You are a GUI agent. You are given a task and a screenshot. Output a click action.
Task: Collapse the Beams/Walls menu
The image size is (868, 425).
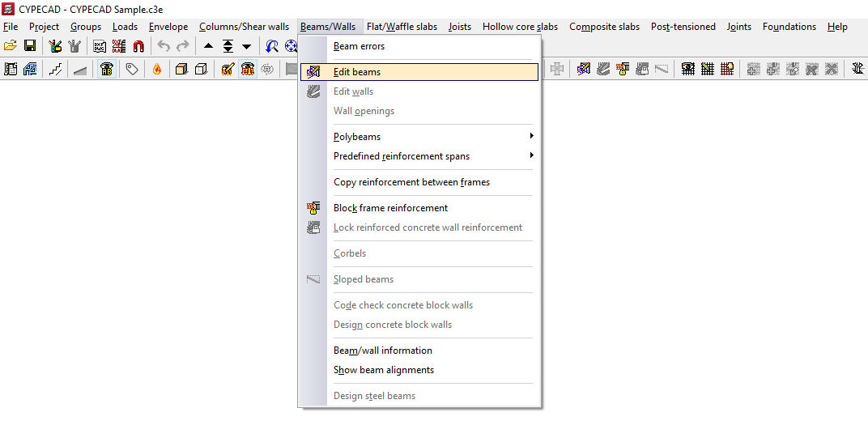pyautogui.click(x=330, y=27)
